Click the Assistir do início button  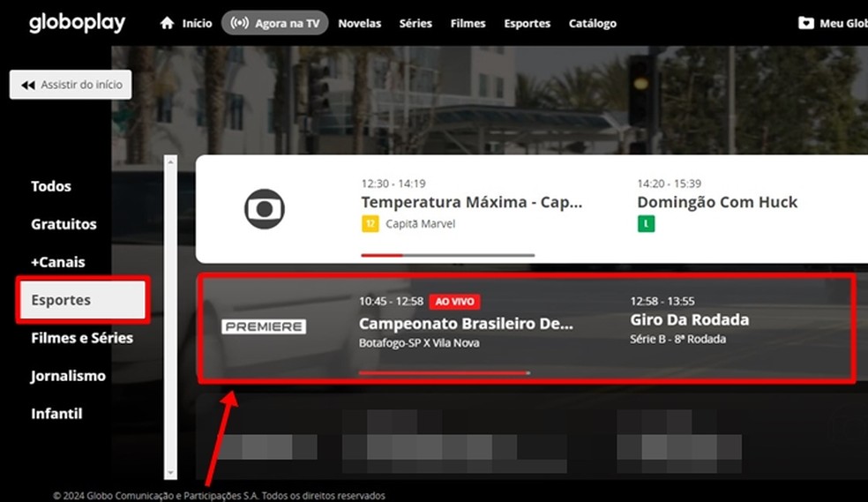(x=71, y=85)
